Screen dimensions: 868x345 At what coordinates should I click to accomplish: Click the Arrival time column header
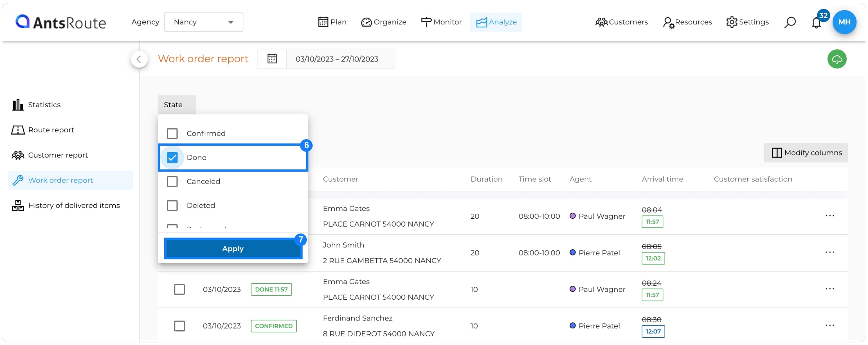[662, 179]
